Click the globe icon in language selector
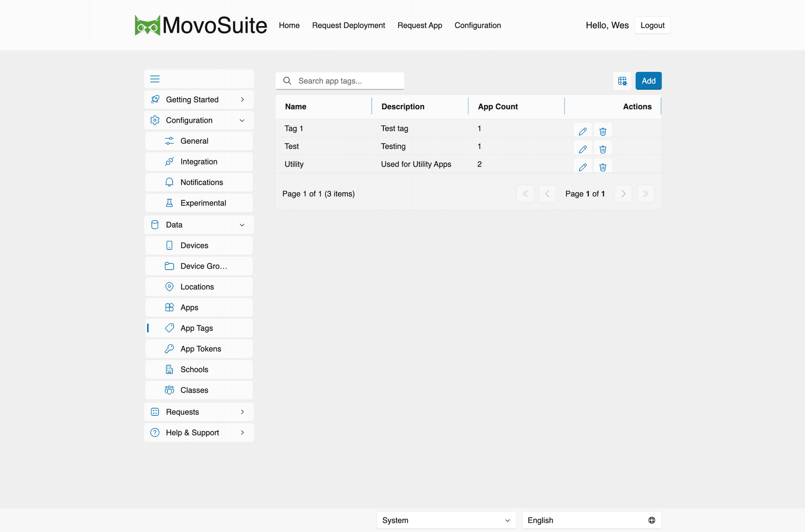This screenshot has height=532, width=805. pos(652,520)
